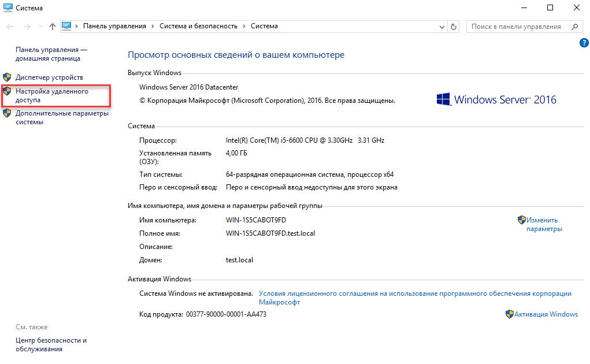Viewport: 590px width, 364px height.
Task: Refresh the System page
Action: [454, 27]
